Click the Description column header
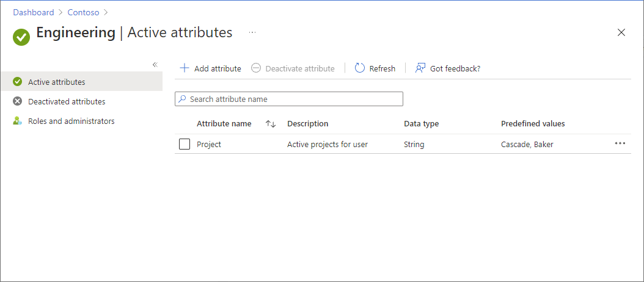This screenshot has width=644, height=282. [307, 124]
